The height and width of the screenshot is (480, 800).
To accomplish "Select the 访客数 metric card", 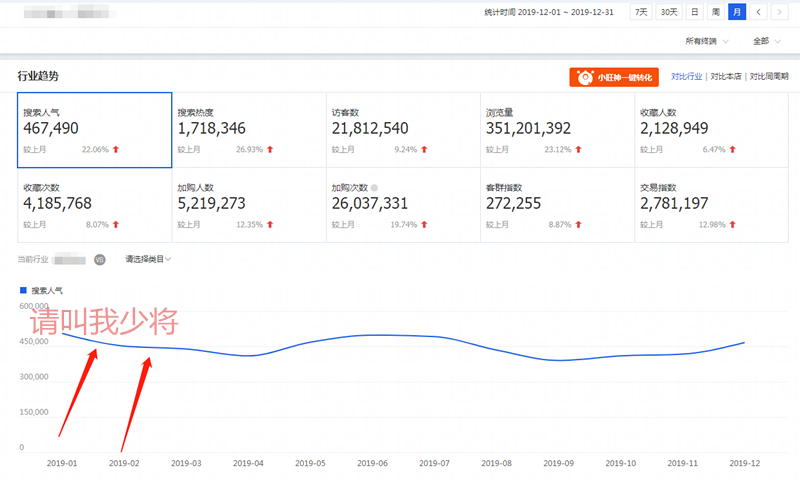I will [402, 130].
